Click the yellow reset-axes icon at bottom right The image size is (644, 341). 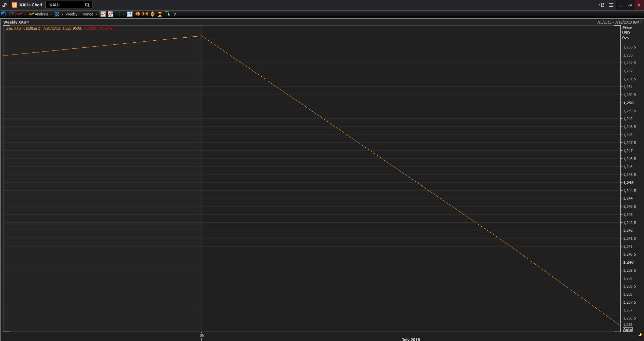tap(640, 335)
